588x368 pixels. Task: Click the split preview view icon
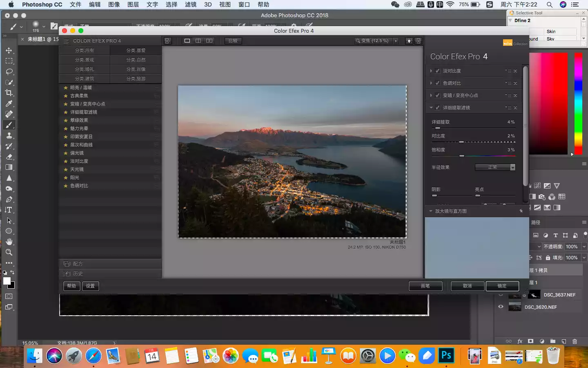click(x=198, y=41)
